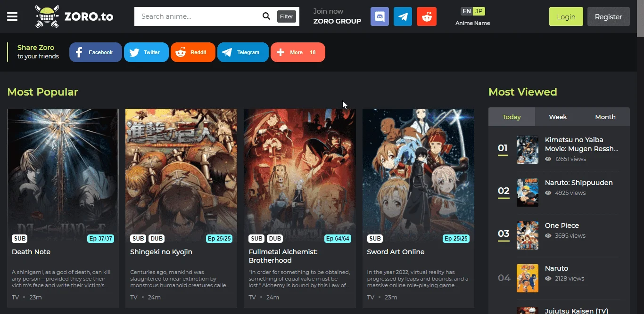Share Zoro on Twitter

146,52
